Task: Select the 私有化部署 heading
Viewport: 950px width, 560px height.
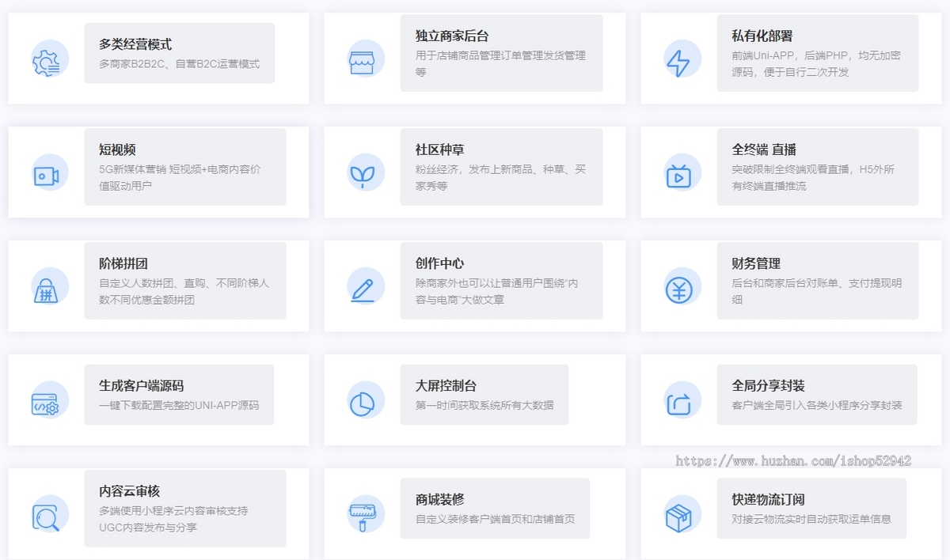Action: (762, 36)
